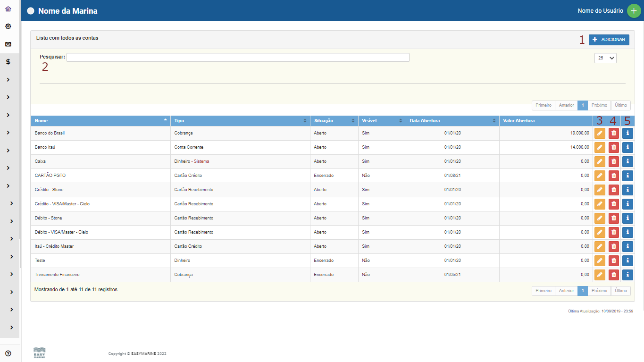Delete the Caixa account row
The height and width of the screenshot is (362, 644).
[x=613, y=161]
